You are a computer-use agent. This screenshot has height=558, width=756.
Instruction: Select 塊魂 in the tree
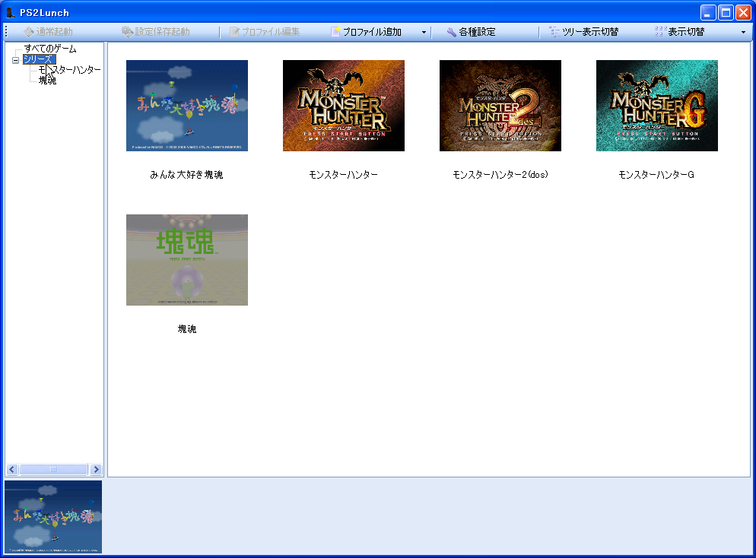point(47,81)
